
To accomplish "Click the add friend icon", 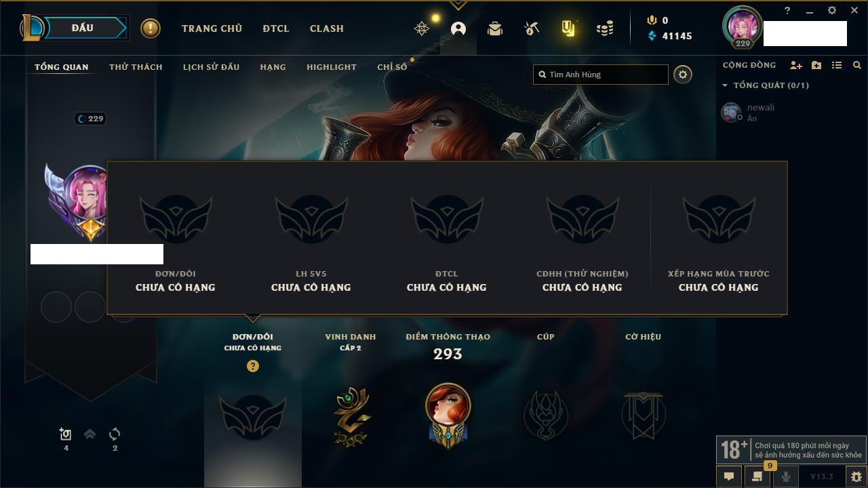I will tap(796, 65).
